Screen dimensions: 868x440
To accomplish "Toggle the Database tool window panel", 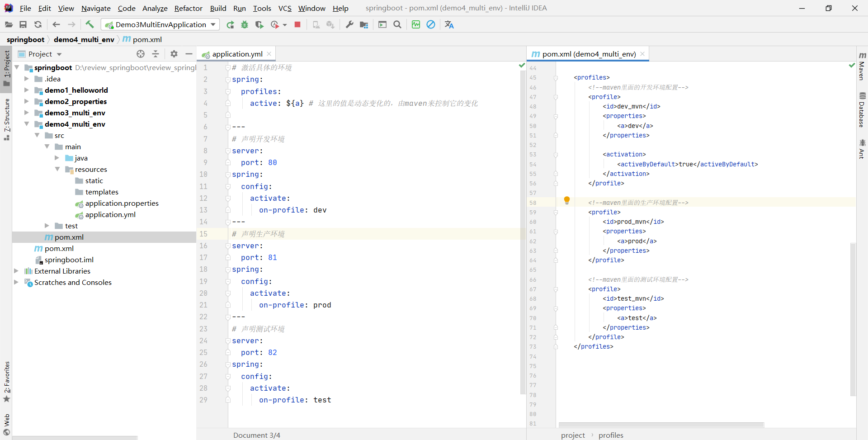I will pyautogui.click(x=862, y=110).
